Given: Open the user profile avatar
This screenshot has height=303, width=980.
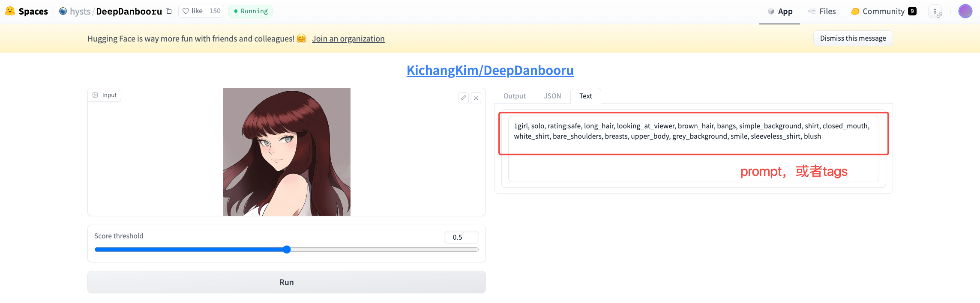Looking at the screenshot, I should (x=965, y=11).
